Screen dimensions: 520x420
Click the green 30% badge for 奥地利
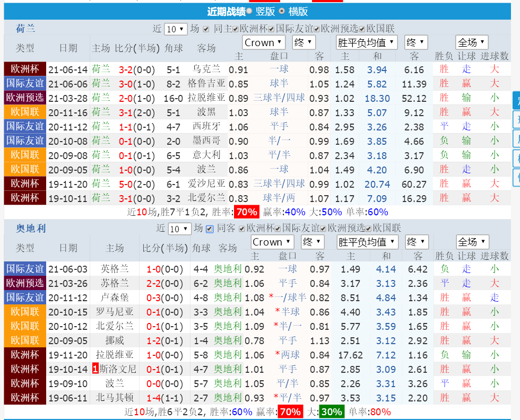click(x=332, y=411)
